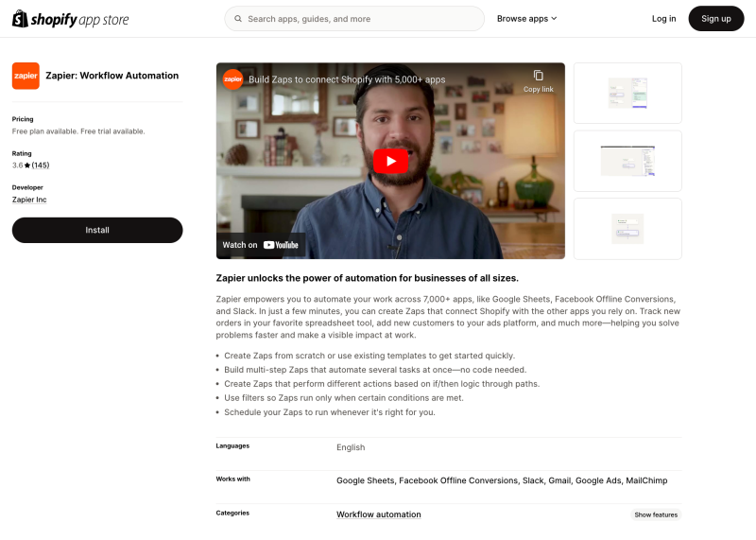Click the Shopify app store logo
This screenshot has width=756, height=540.
click(x=71, y=19)
